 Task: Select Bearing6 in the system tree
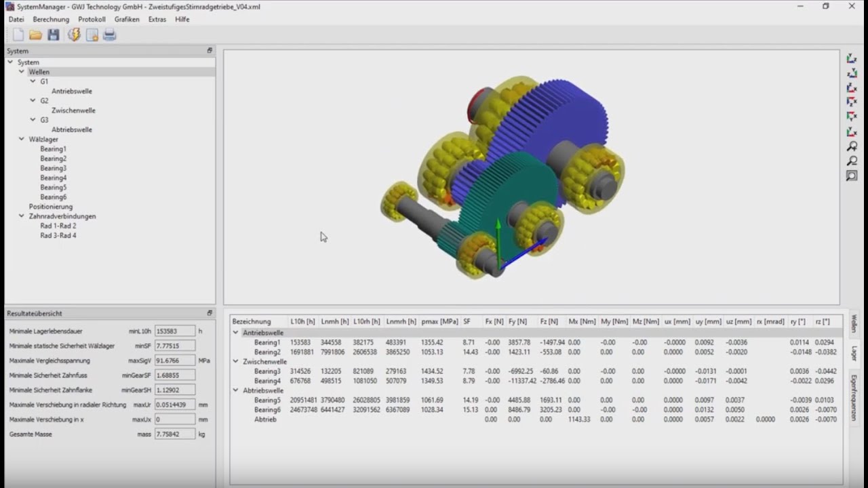point(53,197)
